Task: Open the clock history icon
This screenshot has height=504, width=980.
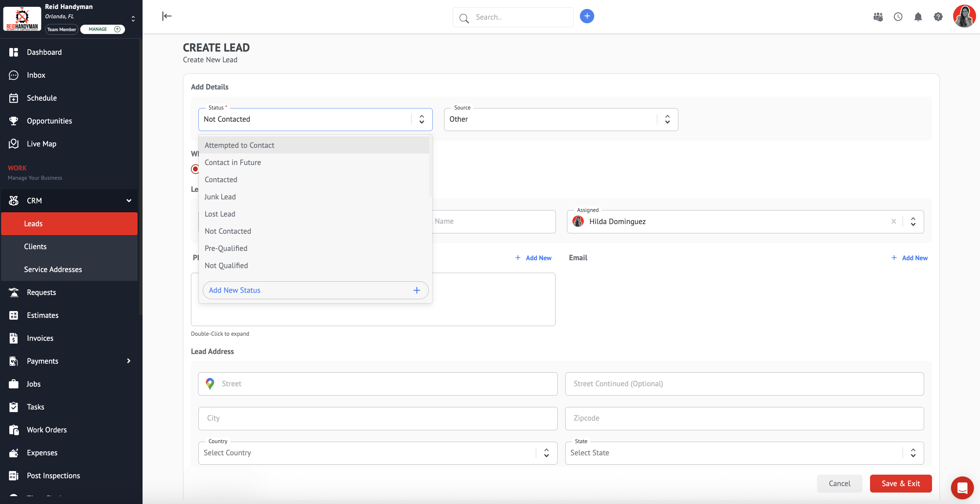Action: click(x=898, y=17)
